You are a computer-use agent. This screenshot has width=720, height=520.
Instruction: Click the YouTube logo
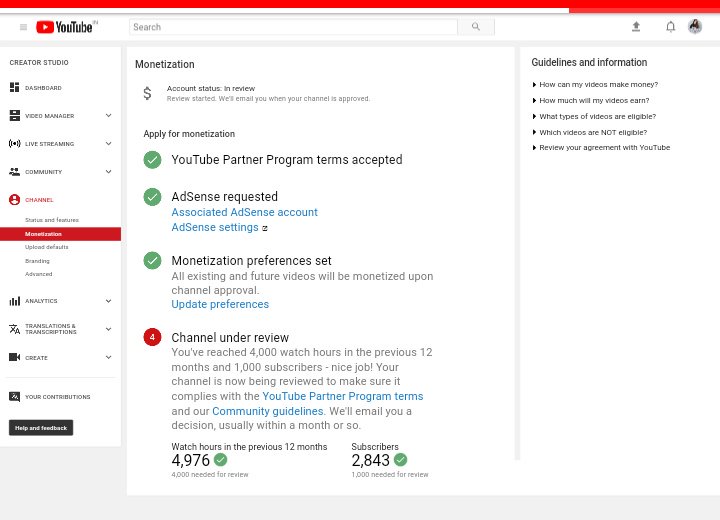tap(65, 27)
